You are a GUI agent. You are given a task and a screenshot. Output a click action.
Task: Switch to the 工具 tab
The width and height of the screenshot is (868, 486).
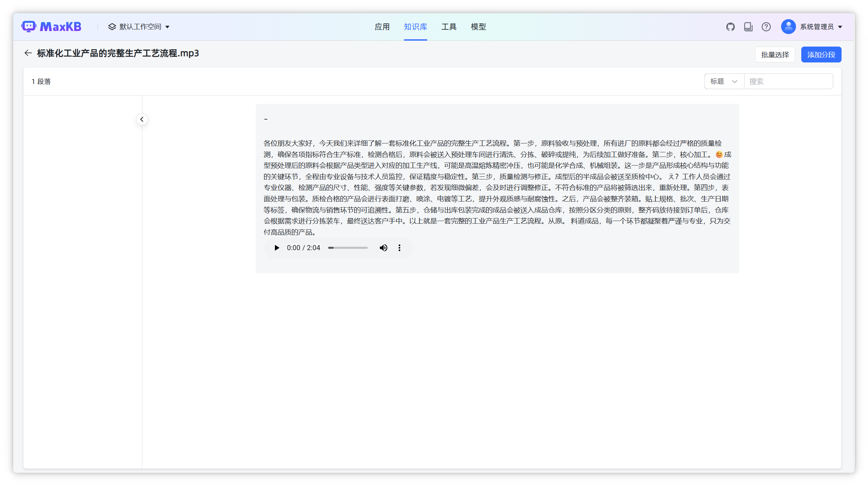point(449,27)
